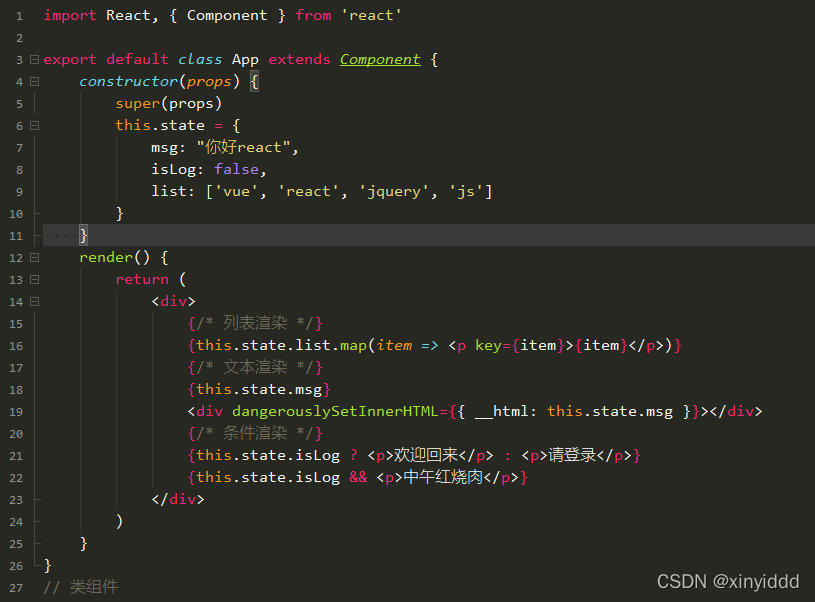This screenshot has height=602, width=815.
Task: Click the 文本渲染 comment
Action: pyautogui.click(x=255, y=368)
